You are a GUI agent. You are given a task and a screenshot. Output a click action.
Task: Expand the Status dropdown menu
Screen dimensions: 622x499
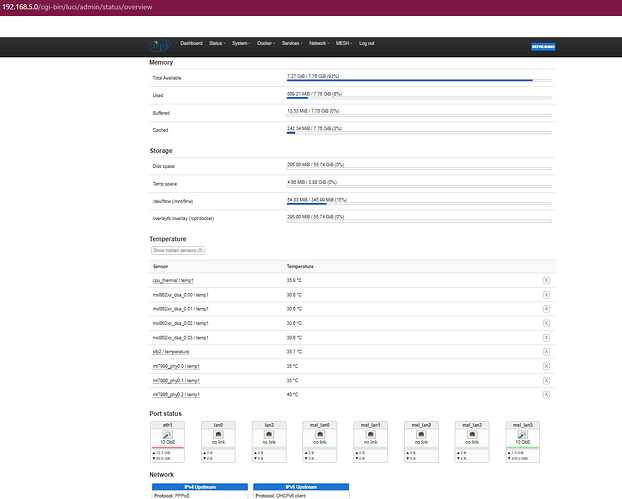(x=217, y=43)
